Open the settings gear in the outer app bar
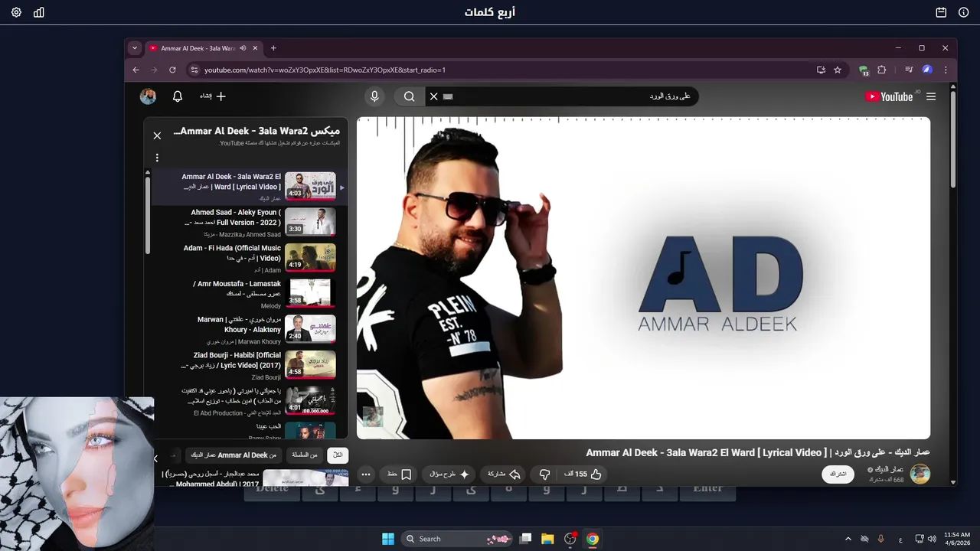This screenshot has width=980, height=551. point(16,12)
